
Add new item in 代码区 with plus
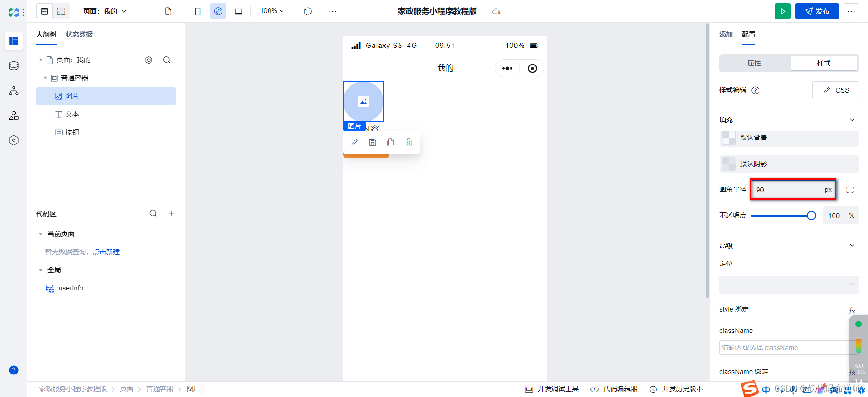(171, 214)
